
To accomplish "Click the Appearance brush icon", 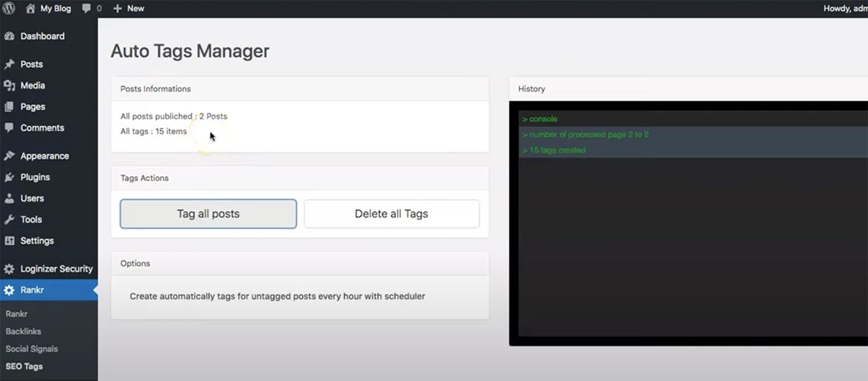I will pos(9,155).
